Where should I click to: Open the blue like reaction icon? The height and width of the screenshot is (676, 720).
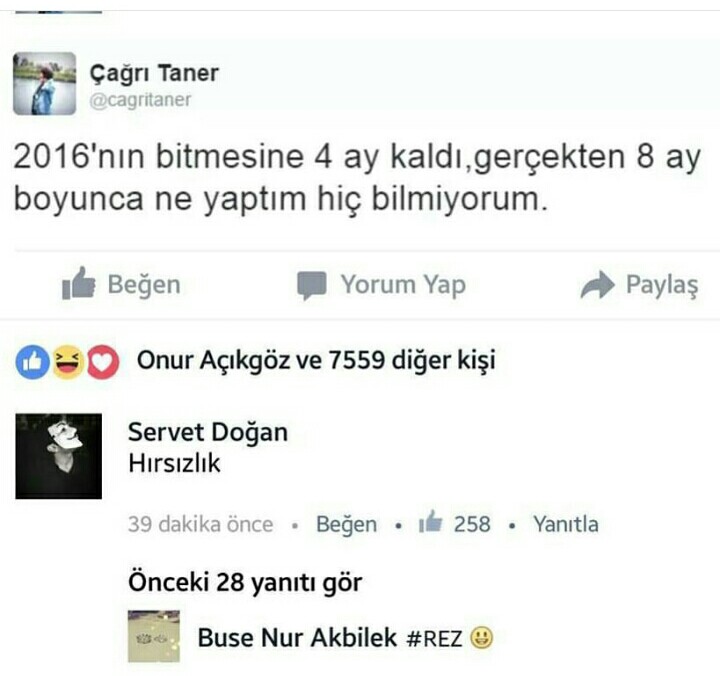click(x=32, y=362)
